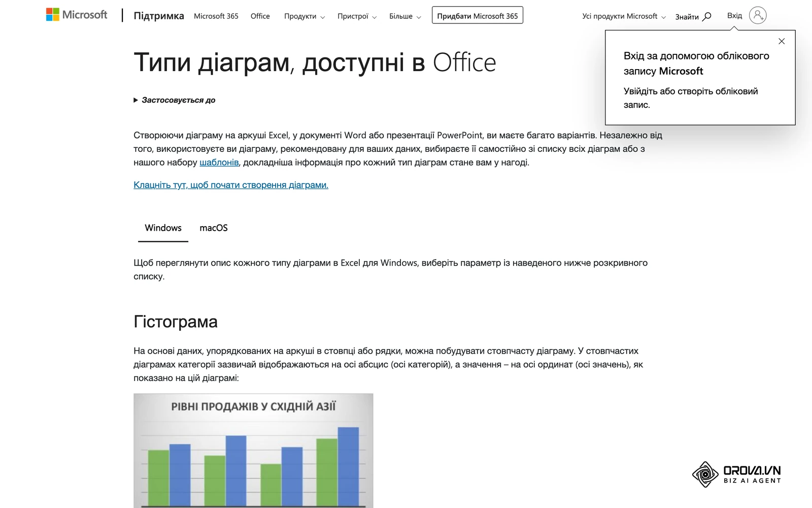Click the search magnifier icon
This screenshot has width=812, height=508.
(706, 17)
